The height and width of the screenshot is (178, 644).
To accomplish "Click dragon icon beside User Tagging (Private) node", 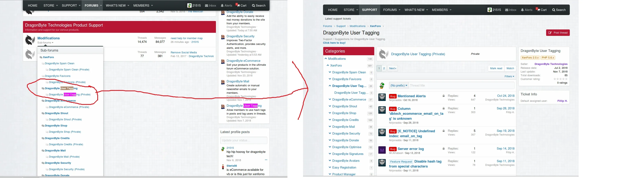I will pos(383,54).
